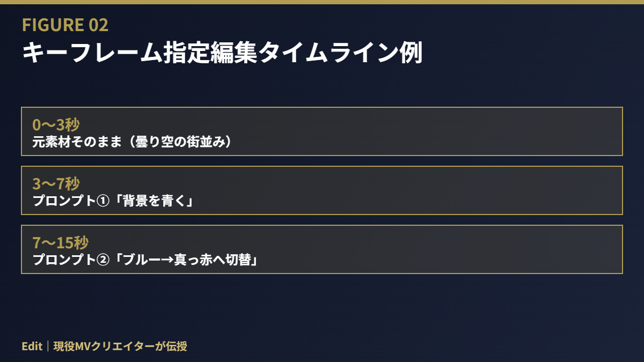Click the gold bar at top
644x362 pixels.
pos(322,2)
